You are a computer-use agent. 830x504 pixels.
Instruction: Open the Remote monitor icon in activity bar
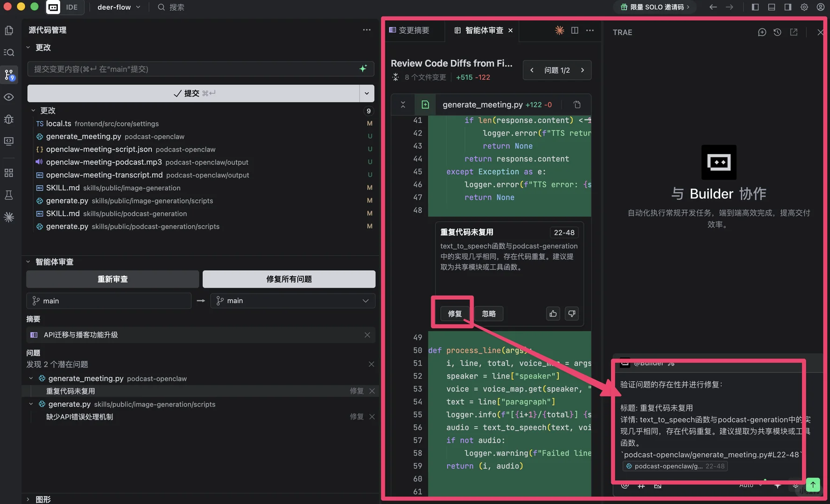tap(9, 141)
